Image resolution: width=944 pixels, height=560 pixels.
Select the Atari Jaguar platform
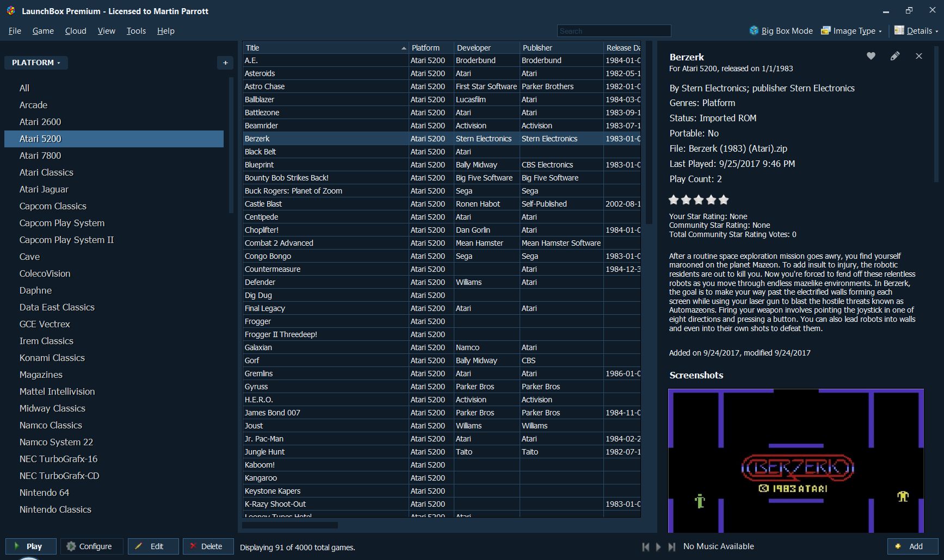pos(114,189)
